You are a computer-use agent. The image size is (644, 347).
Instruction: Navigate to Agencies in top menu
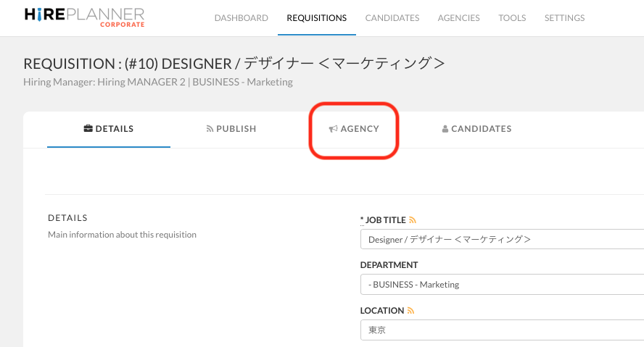tap(458, 18)
